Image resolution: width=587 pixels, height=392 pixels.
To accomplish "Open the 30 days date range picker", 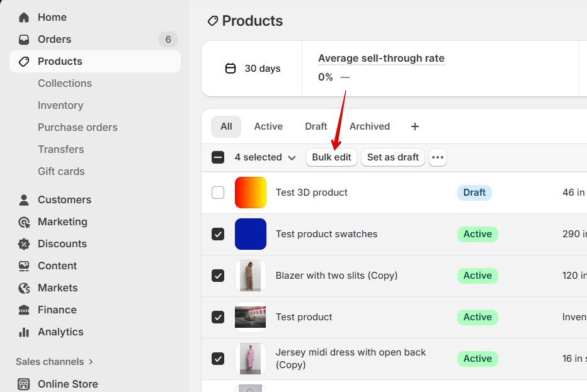I will coord(253,69).
